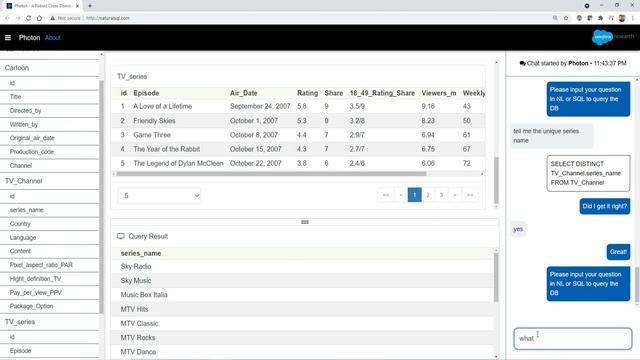Viewport: 640px width, 360px height.
Task: Click the Salesforce research logo
Action: point(612,37)
